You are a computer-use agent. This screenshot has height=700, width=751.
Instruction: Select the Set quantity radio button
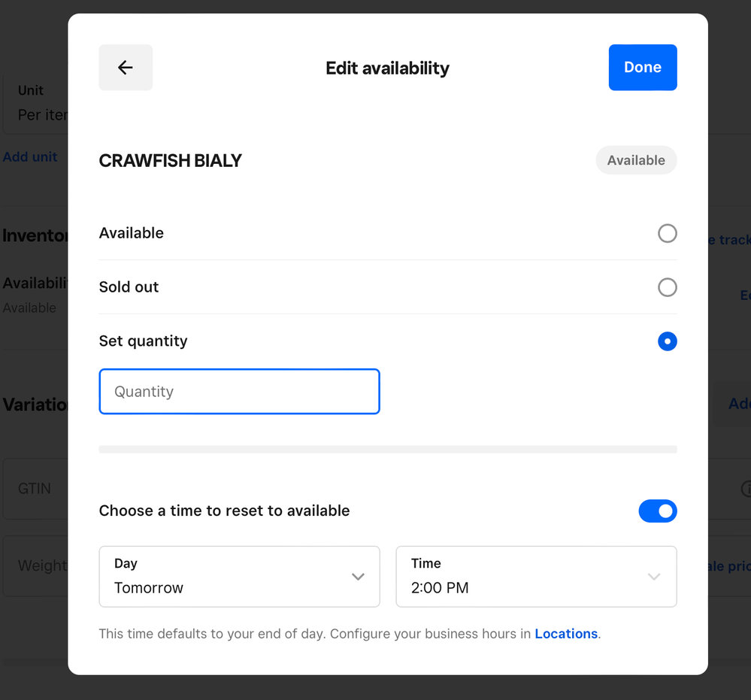tap(667, 341)
